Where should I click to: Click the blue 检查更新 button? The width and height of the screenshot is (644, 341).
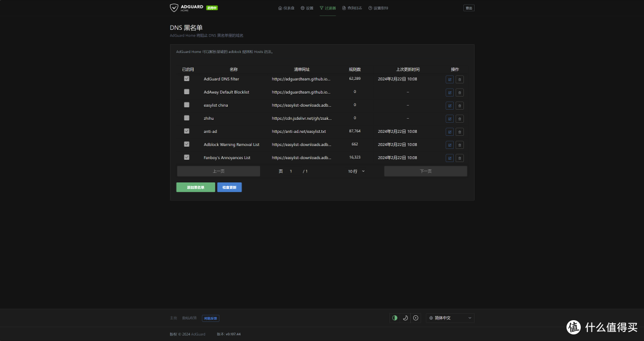[229, 187]
